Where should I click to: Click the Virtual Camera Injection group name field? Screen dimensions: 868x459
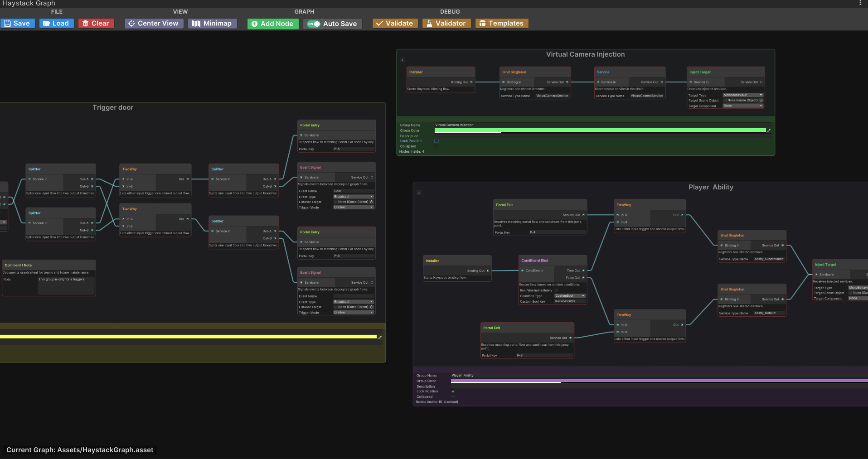click(602, 125)
